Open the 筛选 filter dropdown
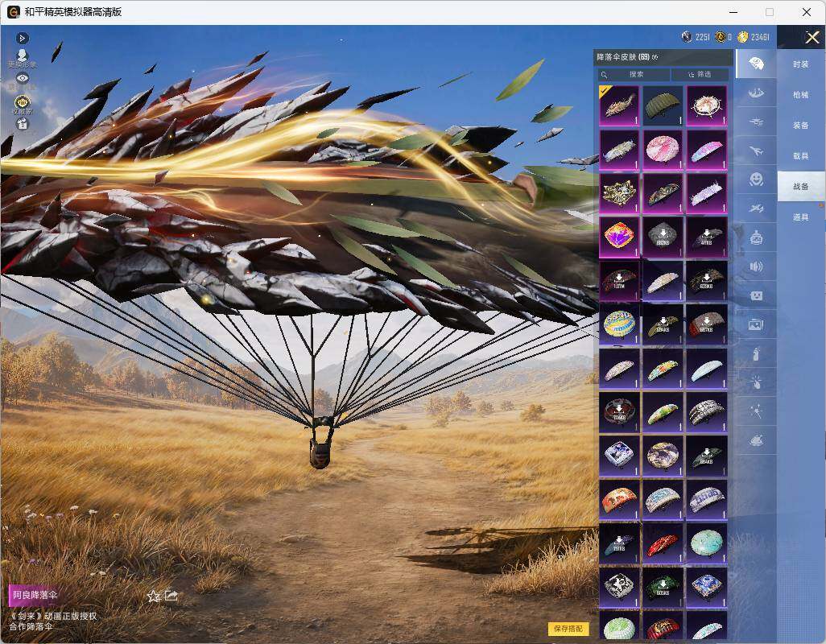826x644 pixels. pyautogui.click(x=700, y=74)
